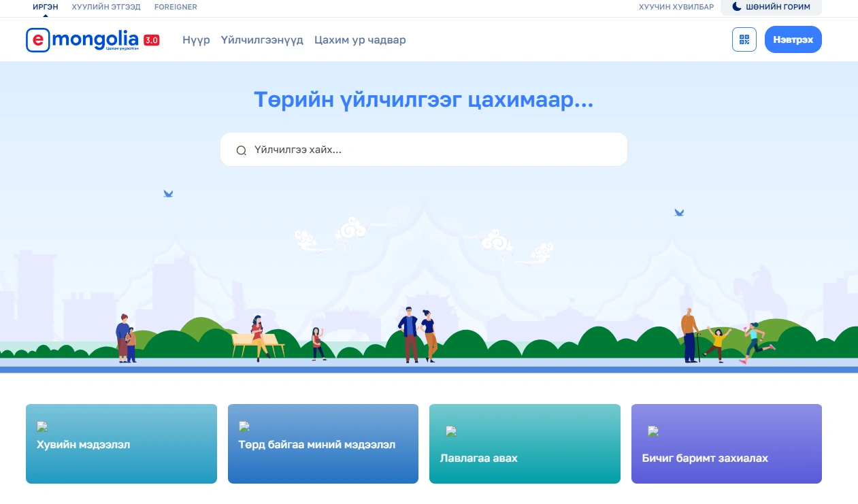Open Төрд байгаа миний мэдээлэл card
Screen dimensions: 858x504
[x=323, y=443]
